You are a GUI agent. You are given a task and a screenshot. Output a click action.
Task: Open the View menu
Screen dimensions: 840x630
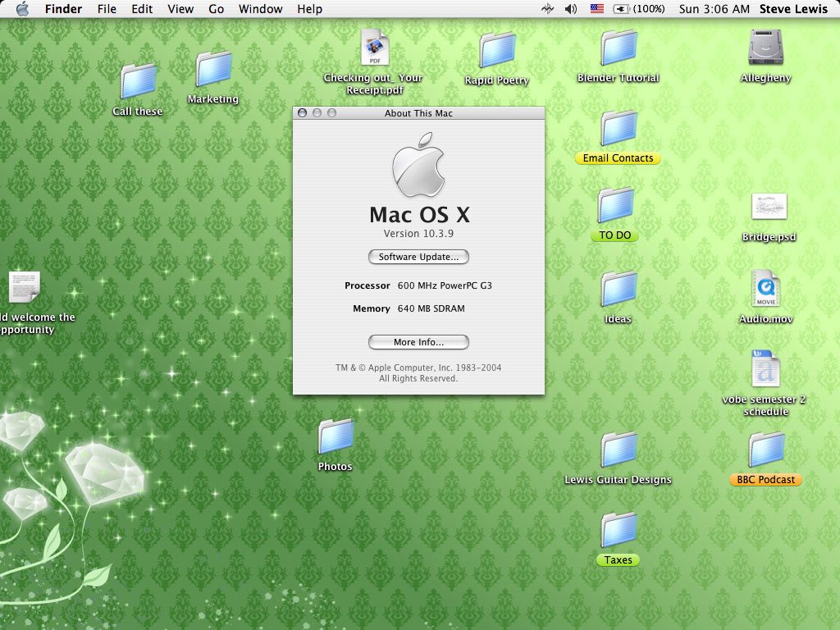180,8
